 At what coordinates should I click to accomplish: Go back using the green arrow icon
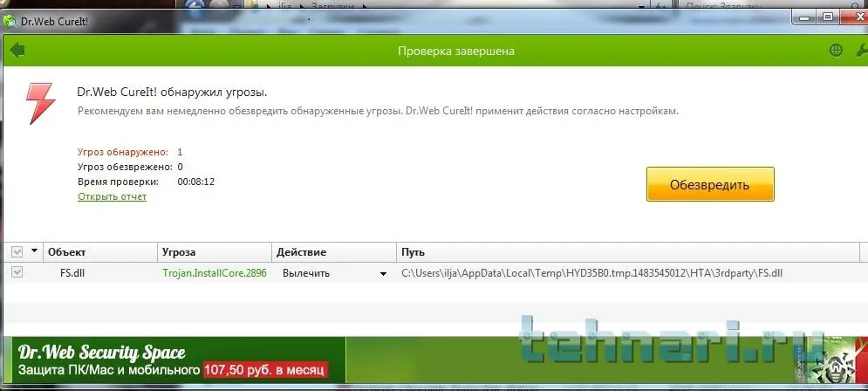click(17, 51)
